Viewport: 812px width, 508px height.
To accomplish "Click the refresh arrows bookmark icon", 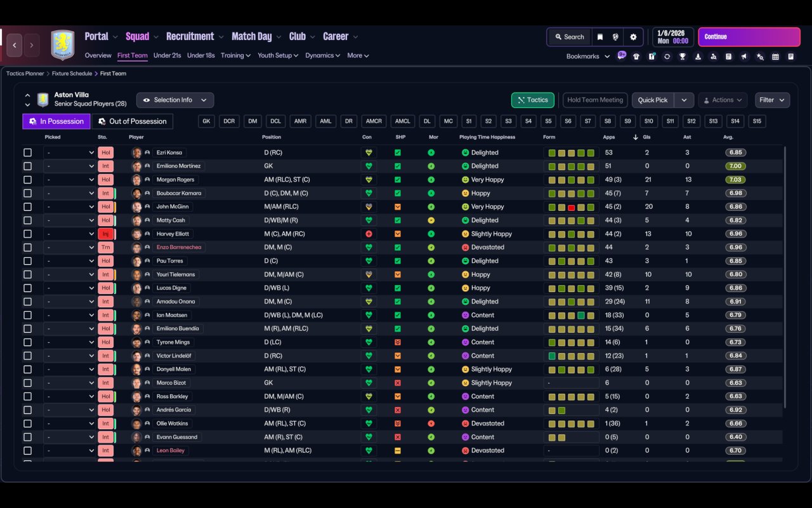I will coord(667,57).
